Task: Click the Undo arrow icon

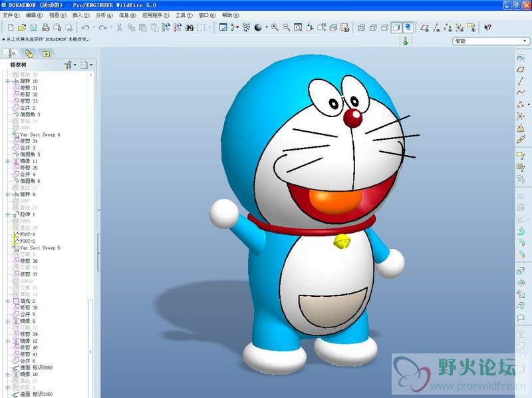Action: (x=86, y=27)
